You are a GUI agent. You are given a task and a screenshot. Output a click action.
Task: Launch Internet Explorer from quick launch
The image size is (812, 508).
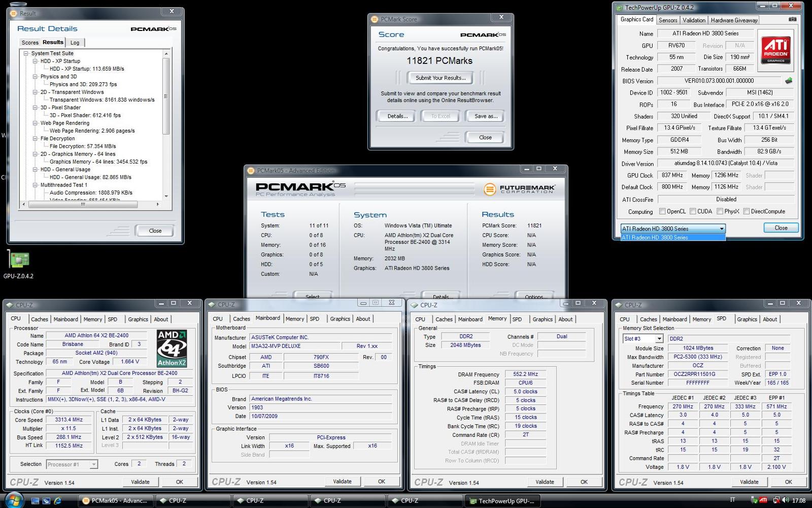coord(57,501)
